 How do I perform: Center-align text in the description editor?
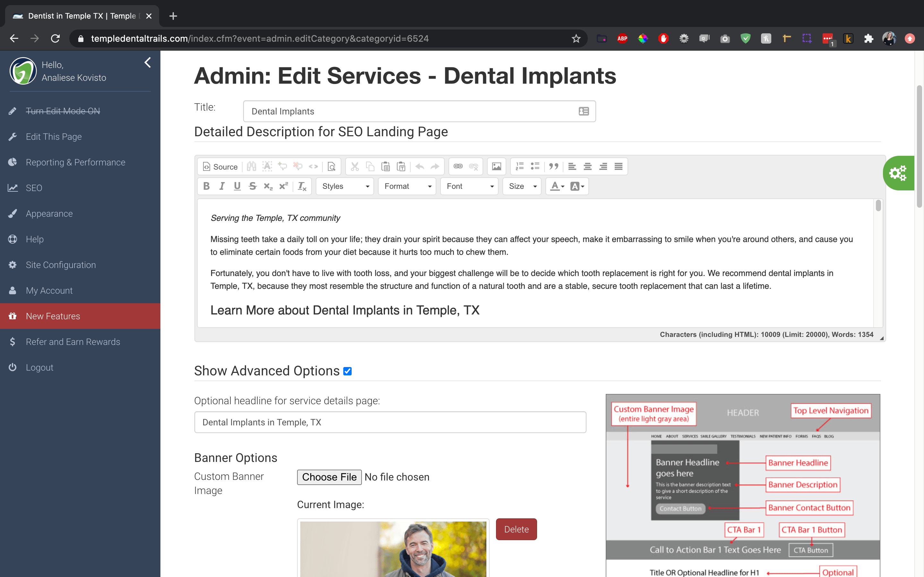[x=588, y=166]
